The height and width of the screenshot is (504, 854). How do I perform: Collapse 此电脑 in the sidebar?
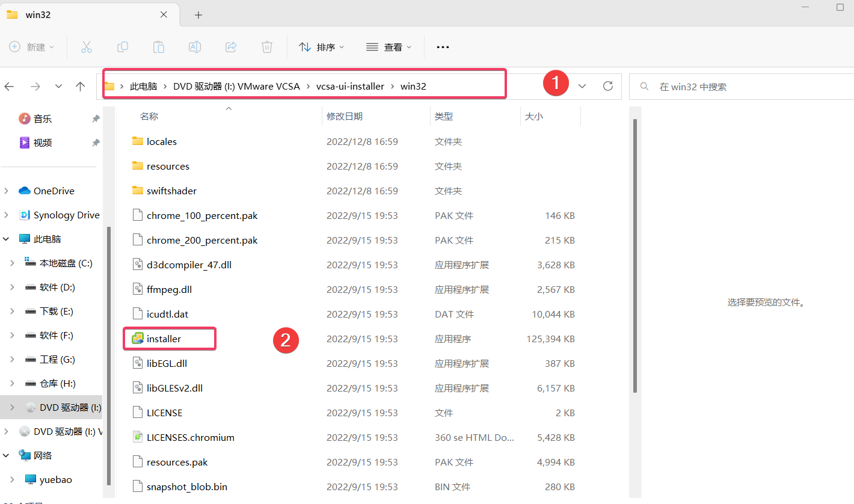[6, 239]
